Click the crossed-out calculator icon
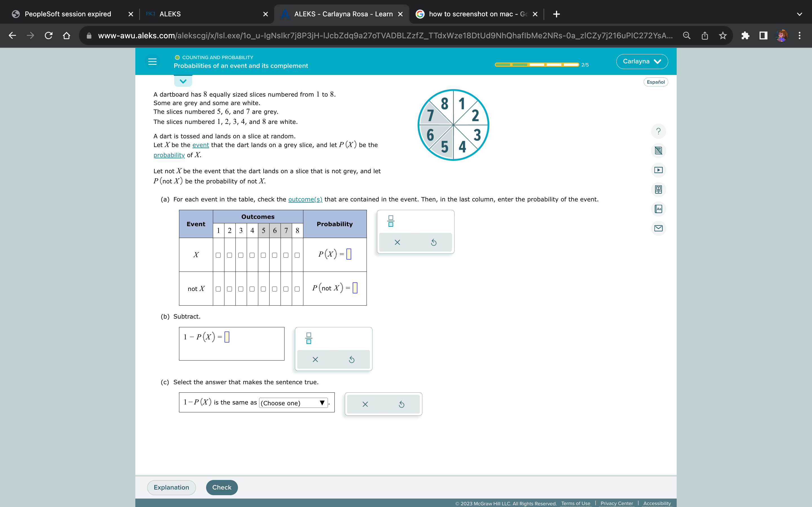Screen dimensions: 812x507 658,151
